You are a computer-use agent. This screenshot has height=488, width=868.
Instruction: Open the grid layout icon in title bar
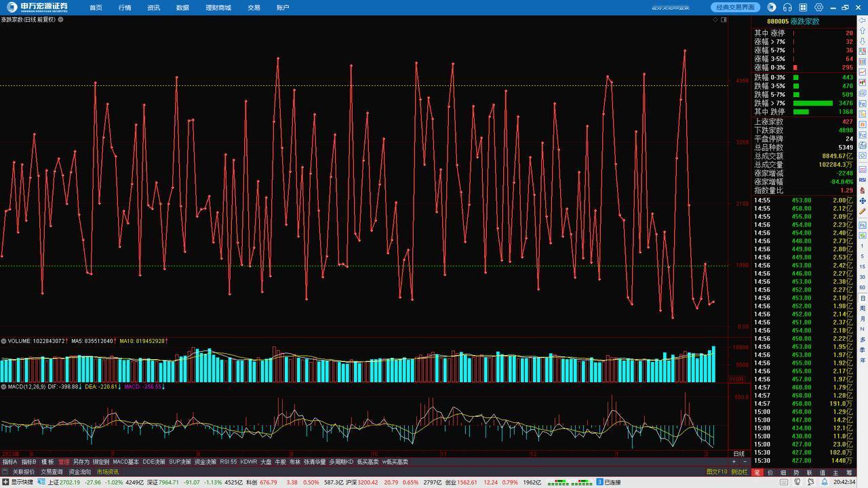point(803,7)
